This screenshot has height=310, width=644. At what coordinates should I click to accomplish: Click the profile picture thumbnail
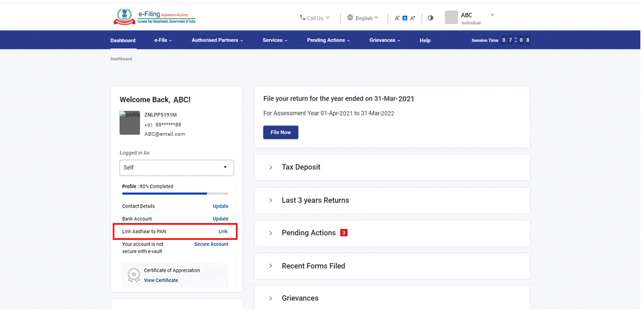(x=129, y=123)
